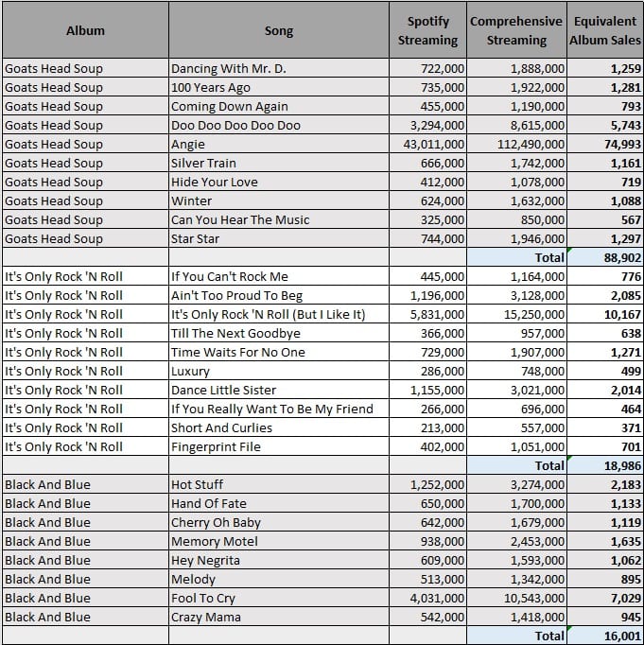
Task: Select the 'Fingerprint File' cell
Action: point(279,446)
